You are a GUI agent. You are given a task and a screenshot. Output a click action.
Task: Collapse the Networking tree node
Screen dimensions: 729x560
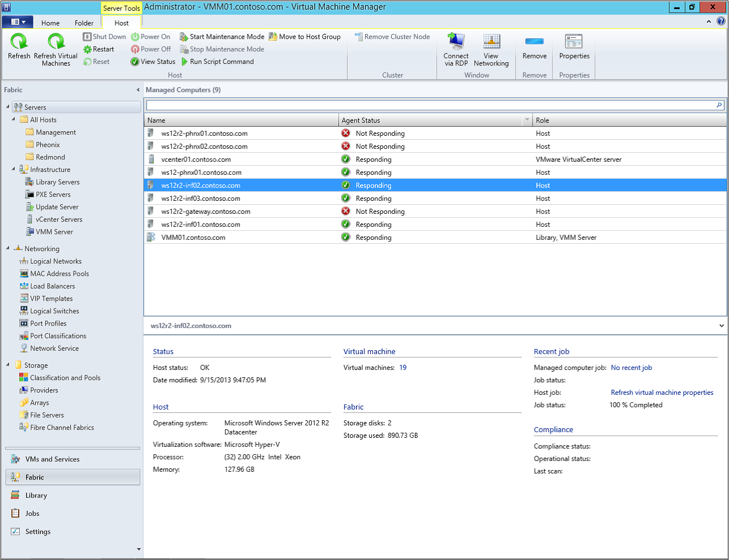[x=8, y=248]
